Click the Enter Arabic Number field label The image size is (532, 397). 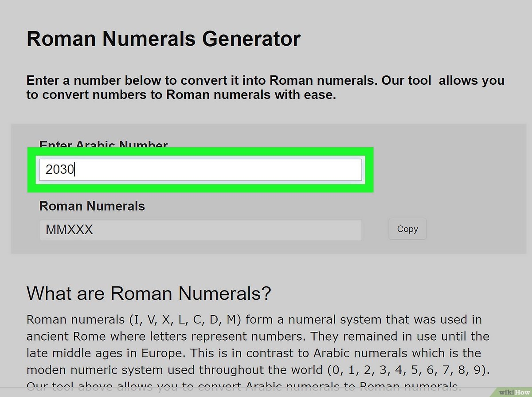(x=103, y=145)
